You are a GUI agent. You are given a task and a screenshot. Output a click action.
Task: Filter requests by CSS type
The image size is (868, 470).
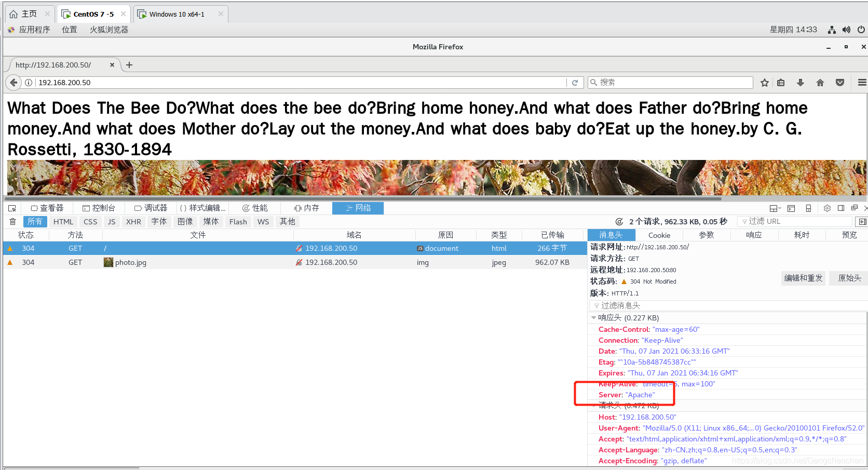[x=90, y=222]
